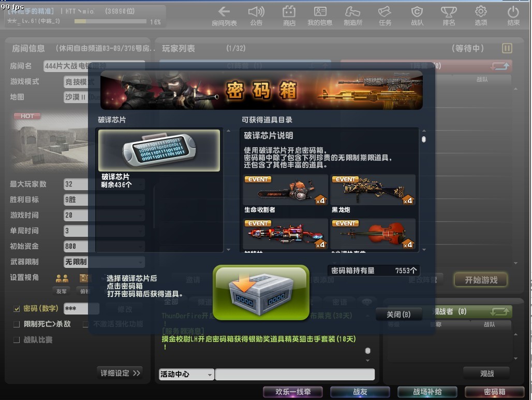Click the exit (结束) power icon
The height and width of the screenshot is (400, 532).
point(513,16)
